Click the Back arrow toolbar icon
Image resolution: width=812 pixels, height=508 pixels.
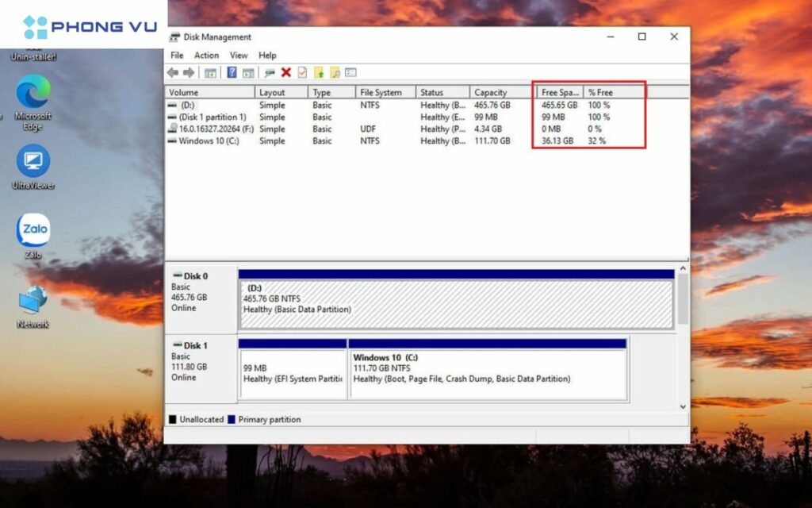pos(173,73)
